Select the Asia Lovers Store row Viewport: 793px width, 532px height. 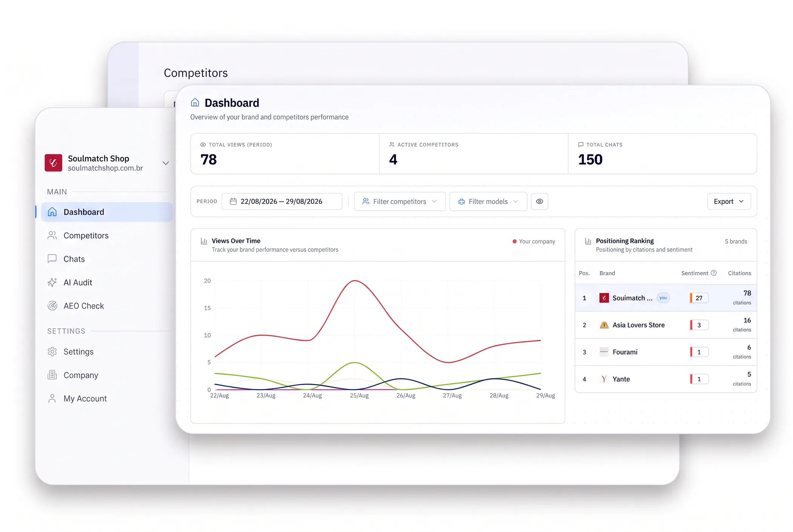[x=666, y=325]
